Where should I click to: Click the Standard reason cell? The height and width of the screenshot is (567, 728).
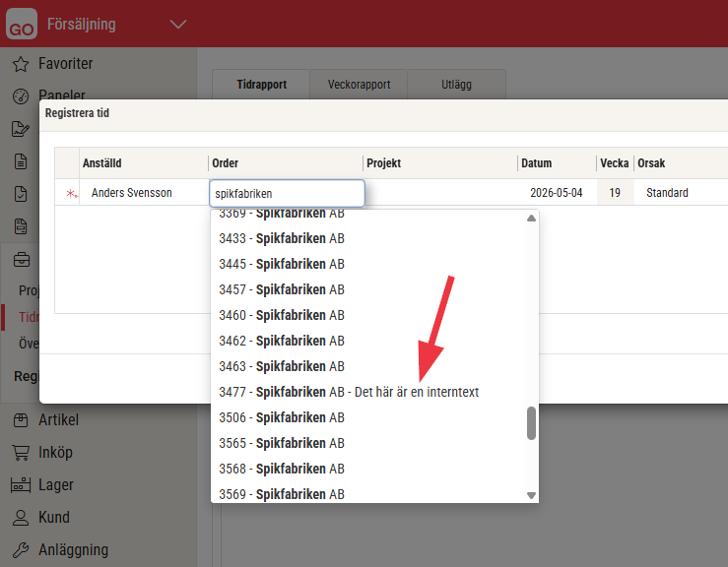click(x=681, y=193)
